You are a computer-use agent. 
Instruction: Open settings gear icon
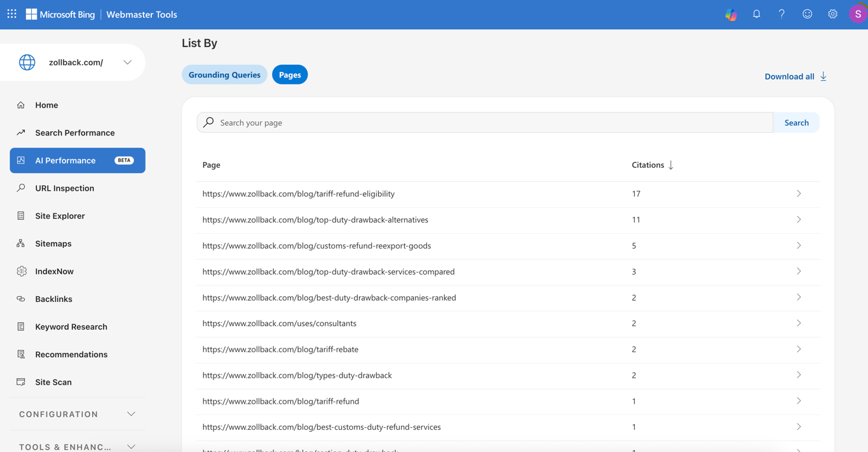(x=832, y=14)
